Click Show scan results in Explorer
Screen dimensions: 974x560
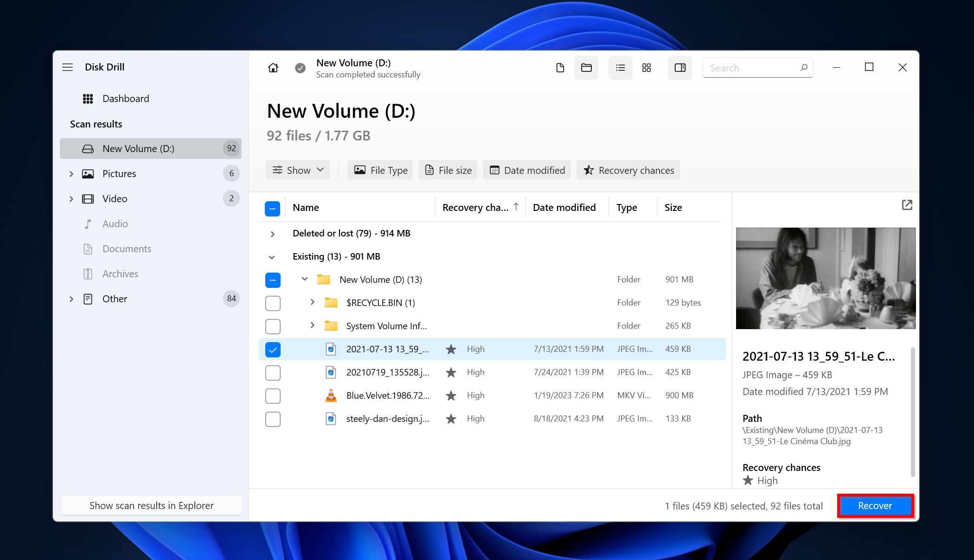[151, 505]
